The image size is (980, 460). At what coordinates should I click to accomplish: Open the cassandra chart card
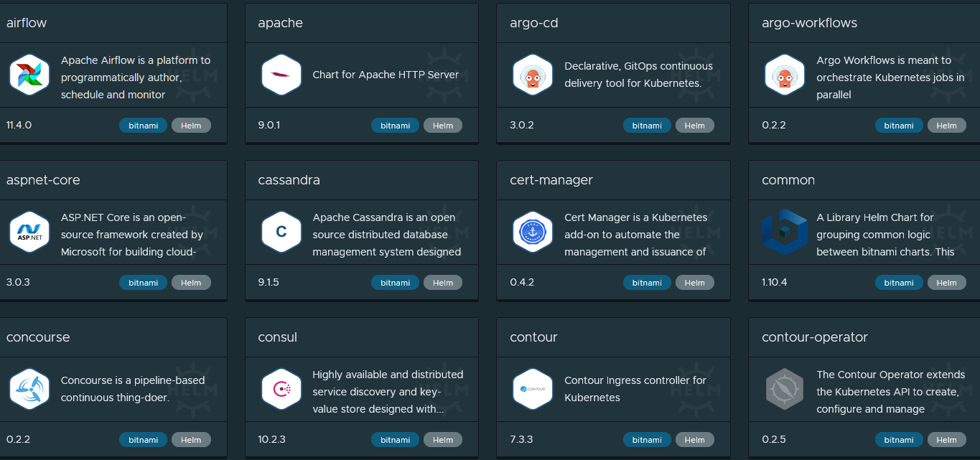(x=289, y=179)
